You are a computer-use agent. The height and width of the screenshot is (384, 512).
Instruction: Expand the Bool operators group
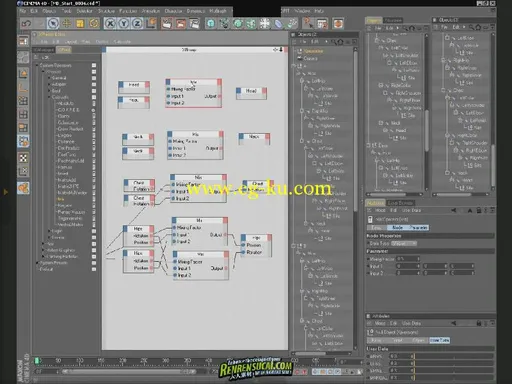point(49,91)
